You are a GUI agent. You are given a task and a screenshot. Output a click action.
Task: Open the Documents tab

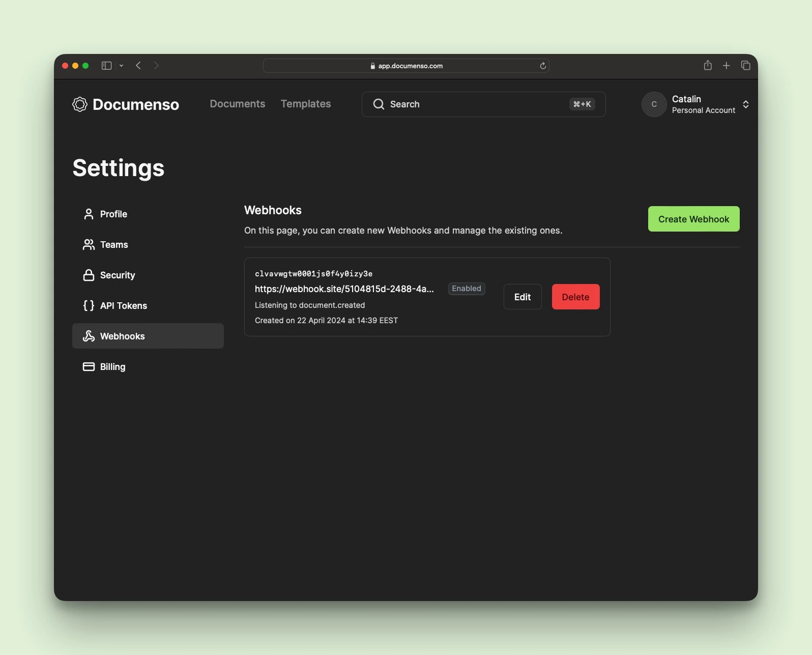237,104
